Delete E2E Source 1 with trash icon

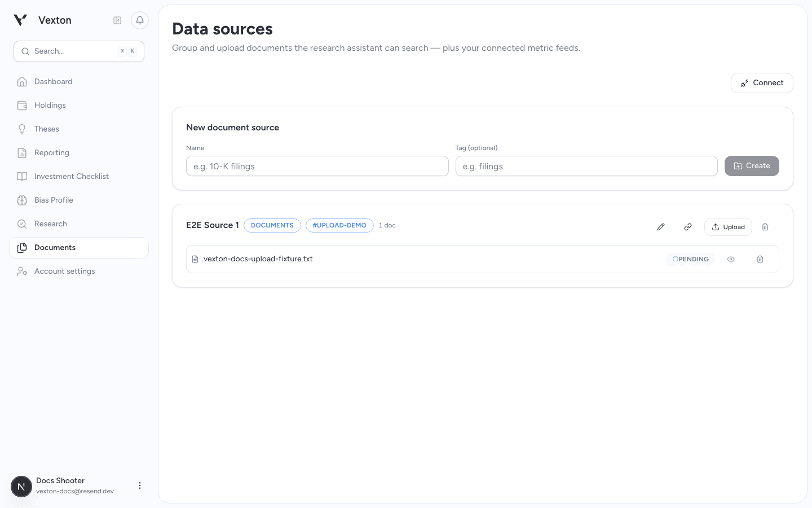point(765,227)
